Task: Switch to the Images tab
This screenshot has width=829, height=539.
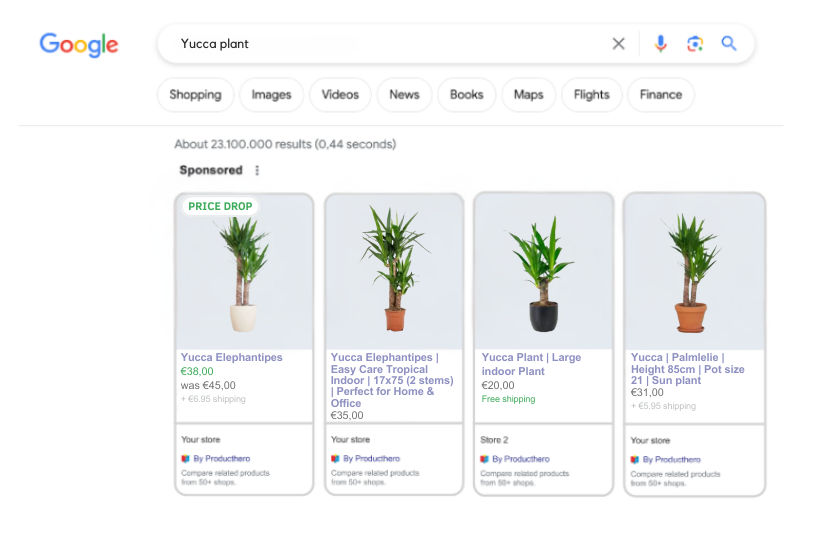Action: pos(271,95)
